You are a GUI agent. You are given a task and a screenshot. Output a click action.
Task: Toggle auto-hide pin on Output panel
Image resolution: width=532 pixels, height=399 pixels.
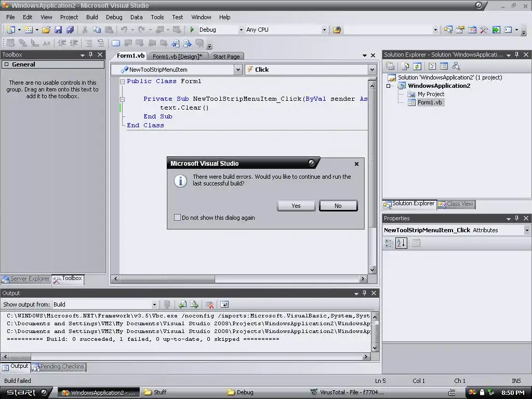[364, 293]
